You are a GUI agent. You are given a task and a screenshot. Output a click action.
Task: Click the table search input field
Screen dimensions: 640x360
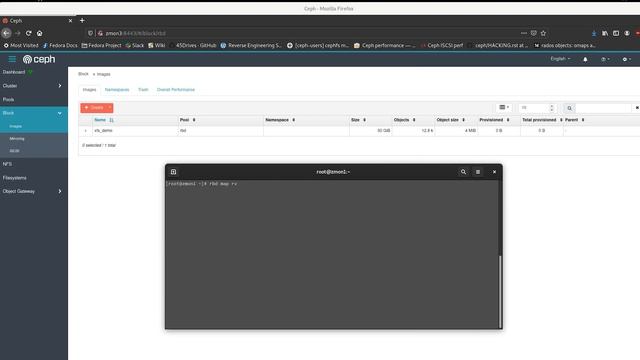(604, 108)
